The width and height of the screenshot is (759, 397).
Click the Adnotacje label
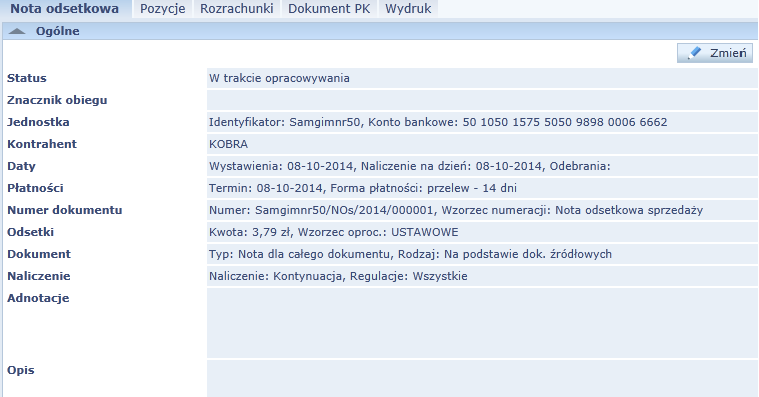pyautogui.click(x=38, y=298)
